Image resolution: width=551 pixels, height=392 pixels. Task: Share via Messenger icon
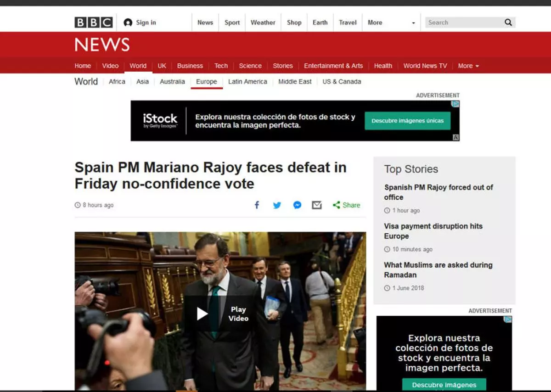click(x=297, y=205)
